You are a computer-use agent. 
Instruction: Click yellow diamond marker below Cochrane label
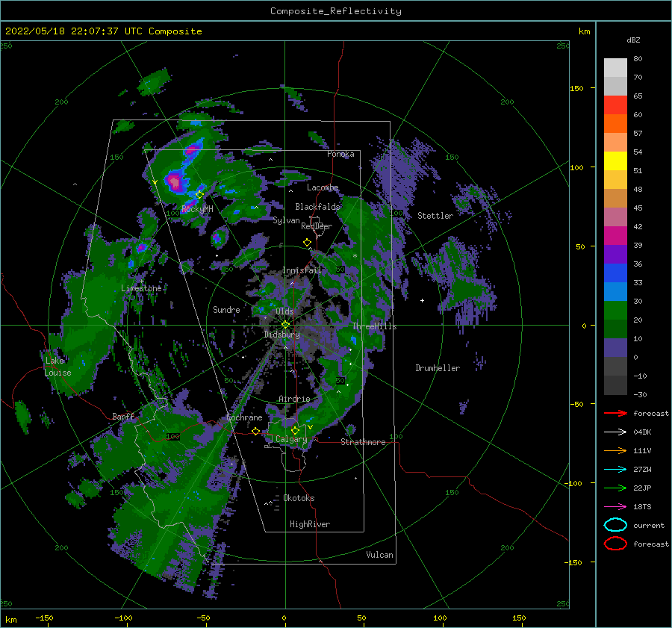click(x=256, y=431)
